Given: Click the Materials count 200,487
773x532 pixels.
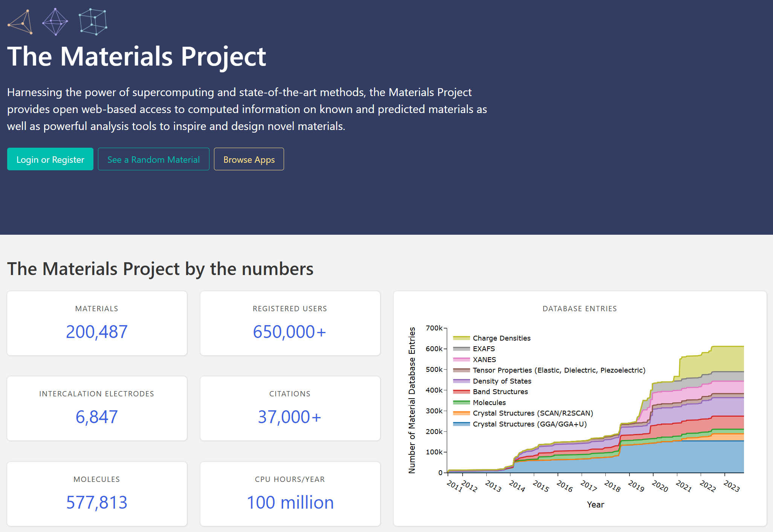Looking at the screenshot, I should pos(97,332).
